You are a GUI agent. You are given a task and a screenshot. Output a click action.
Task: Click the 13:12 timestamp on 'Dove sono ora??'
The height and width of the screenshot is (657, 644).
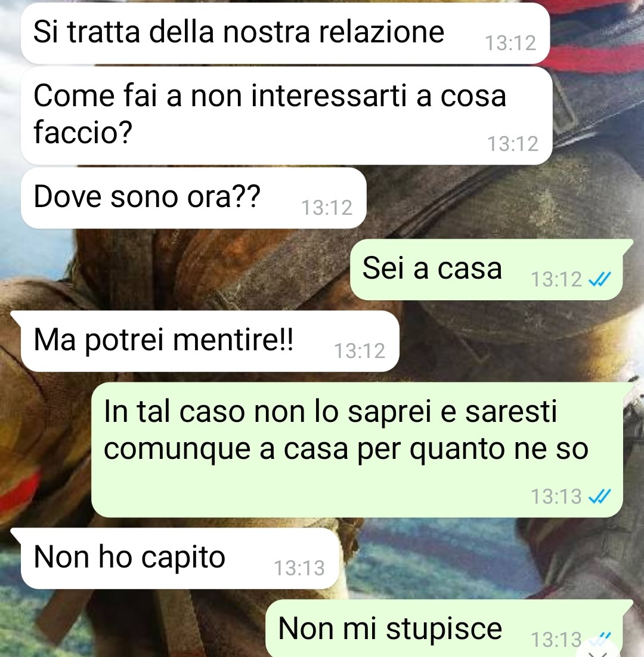(327, 208)
